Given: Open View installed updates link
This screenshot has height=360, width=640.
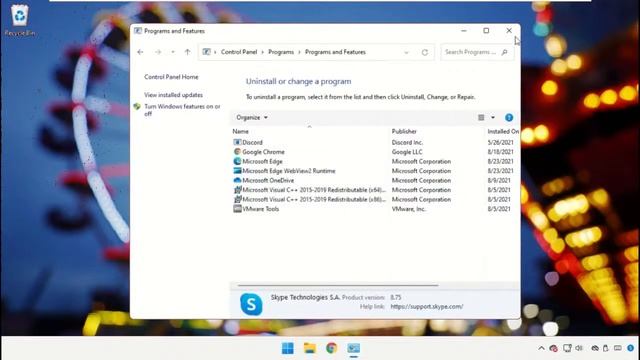Looking at the screenshot, I should coord(173,95).
